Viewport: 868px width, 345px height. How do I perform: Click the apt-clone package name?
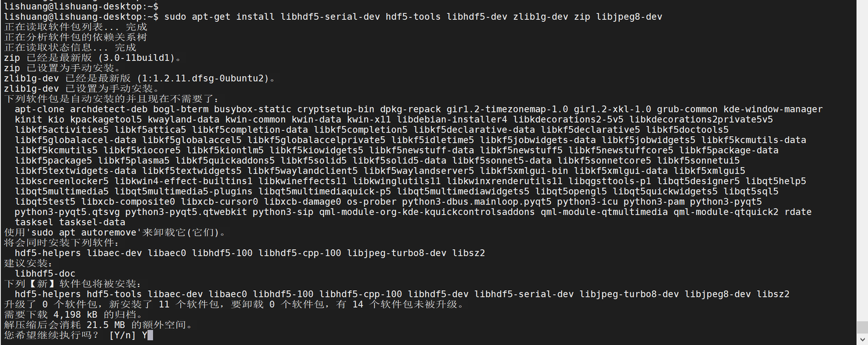click(40, 109)
